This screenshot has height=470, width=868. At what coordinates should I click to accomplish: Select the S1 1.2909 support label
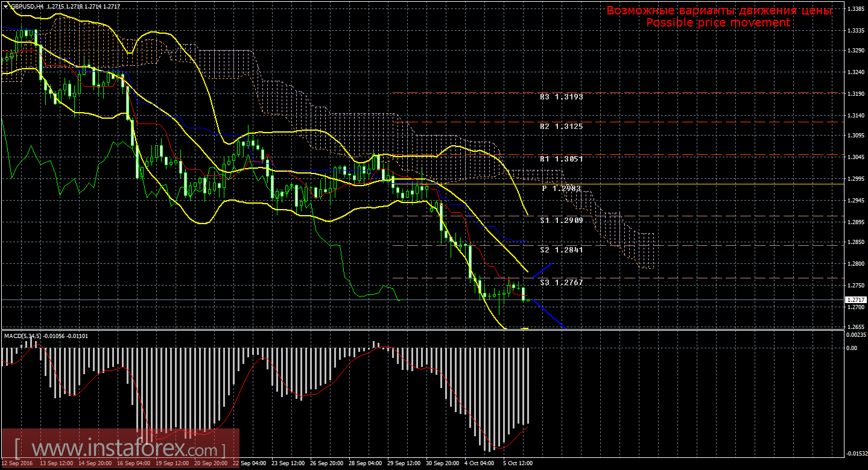[561, 221]
